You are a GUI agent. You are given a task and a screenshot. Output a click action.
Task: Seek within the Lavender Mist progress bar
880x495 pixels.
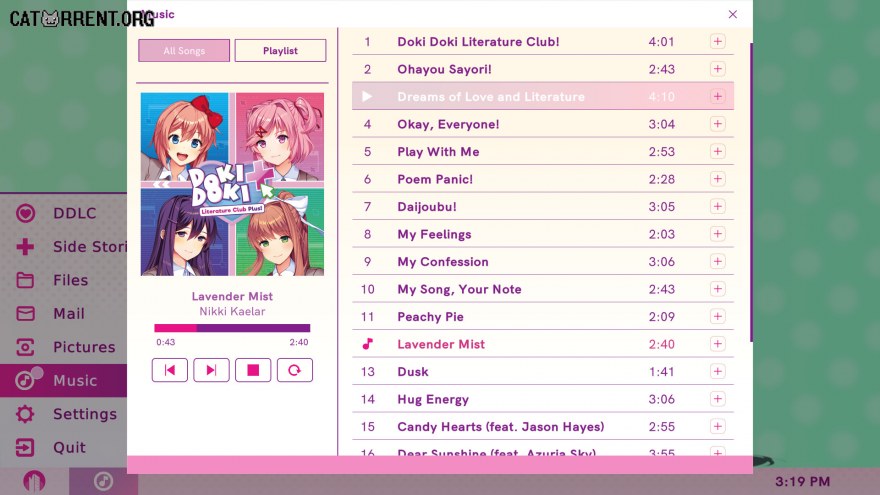tap(232, 328)
